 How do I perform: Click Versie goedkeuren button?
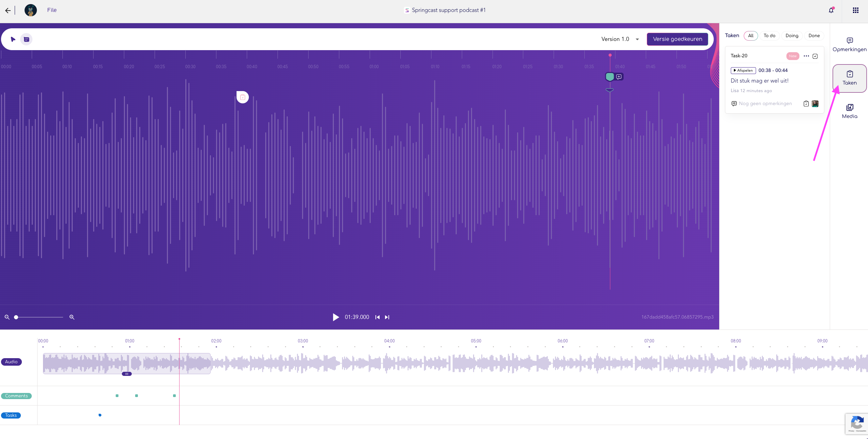coord(678,39)
